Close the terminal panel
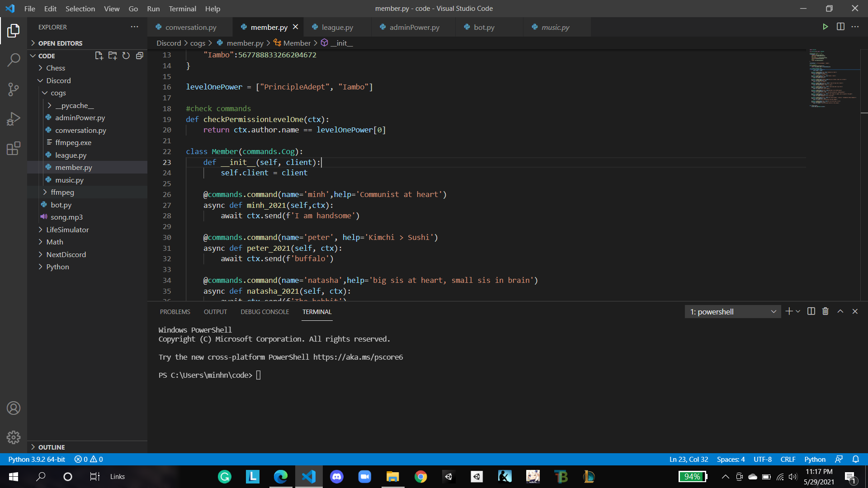The width and height of the screenshot is (868, 488). [855, 311]
